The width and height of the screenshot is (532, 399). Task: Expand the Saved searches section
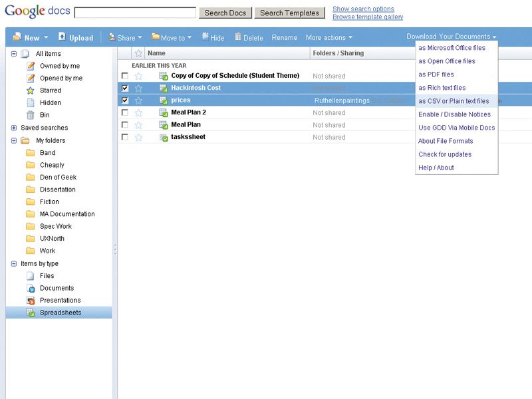14,128
